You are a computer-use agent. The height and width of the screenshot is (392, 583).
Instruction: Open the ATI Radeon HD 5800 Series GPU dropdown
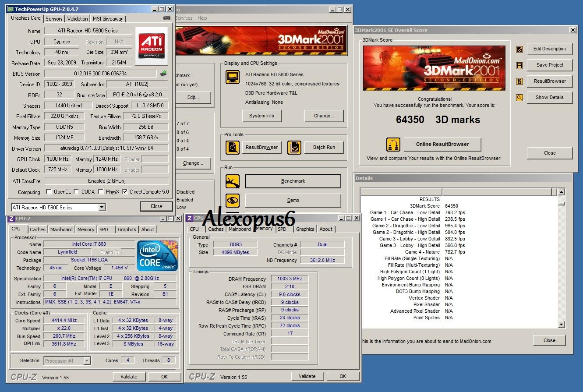coord(102,208)
